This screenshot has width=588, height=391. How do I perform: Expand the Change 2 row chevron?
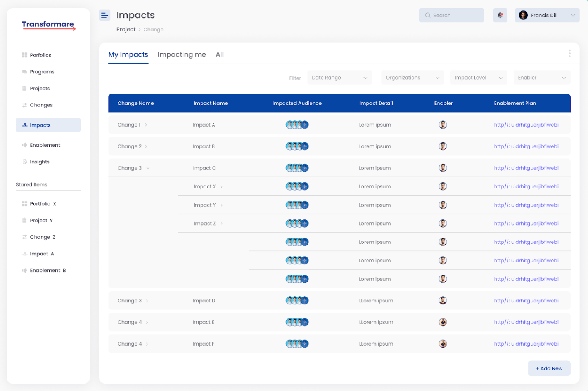pos(146,147)
